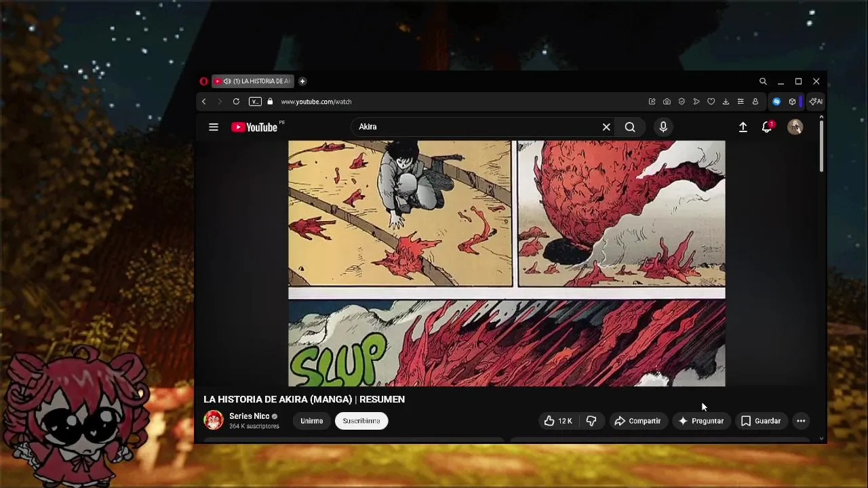This screenshot has height=488, width=868.
Task: Launch the Shazam extension
Action: coord(776,102)
